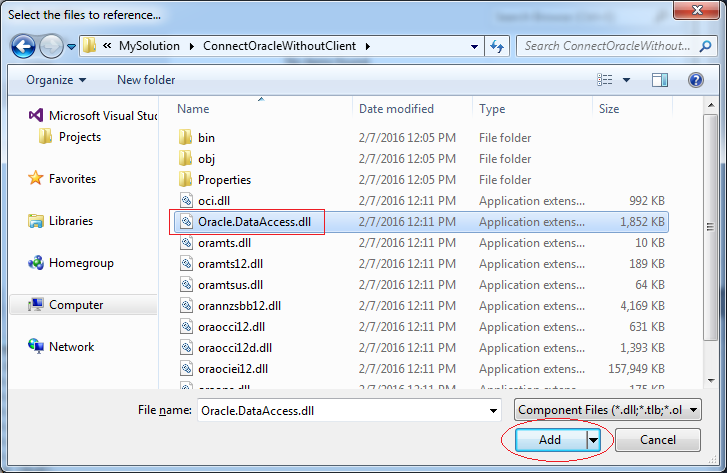727x473 pixels.
Task: Select the Oracle.DataAccess.dll file icon
Action: [x=186, y=222]
